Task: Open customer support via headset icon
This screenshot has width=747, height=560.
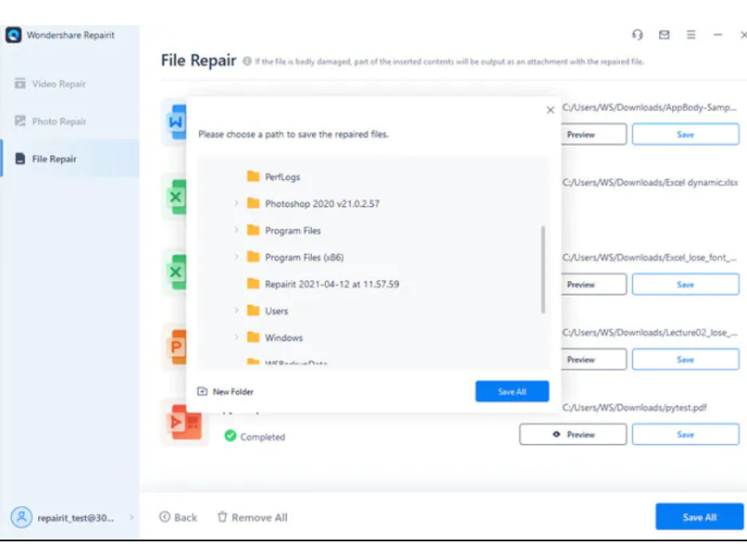Action: pyautogui.click(x=638, y=35)
